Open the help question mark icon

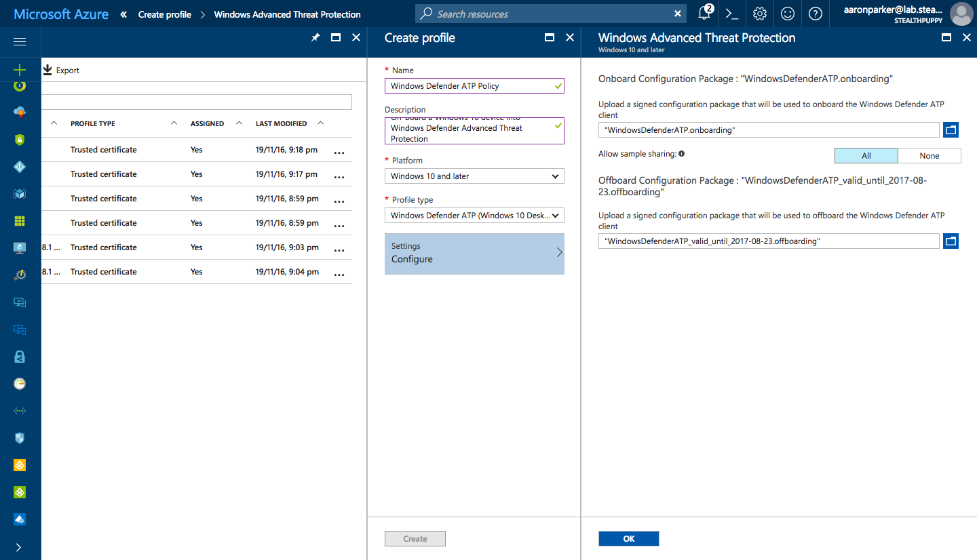[x=816, y=14]
